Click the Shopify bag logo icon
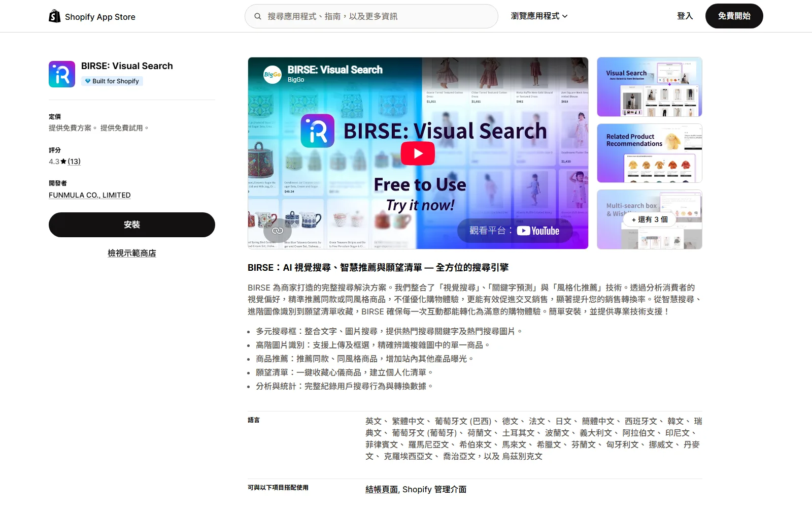Screen dimensions: 812x508 click(x=54, y=16)
